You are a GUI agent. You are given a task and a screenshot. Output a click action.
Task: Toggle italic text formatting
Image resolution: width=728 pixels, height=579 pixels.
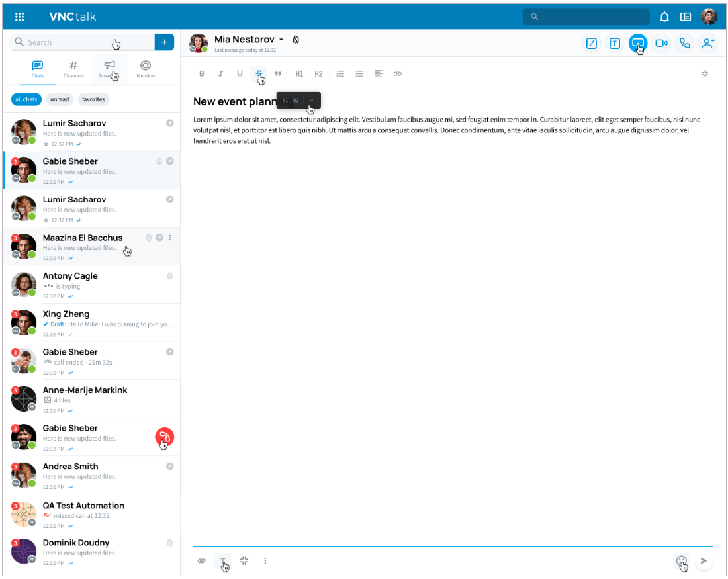point(221,74)
